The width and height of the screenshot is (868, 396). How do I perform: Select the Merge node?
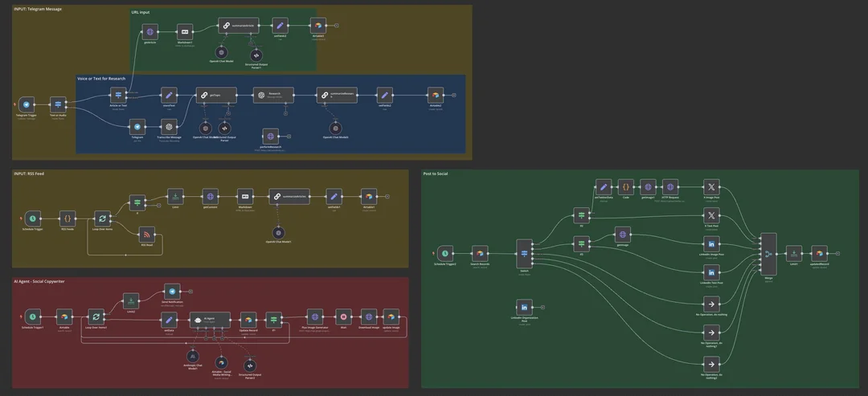[x=768, y=253]
